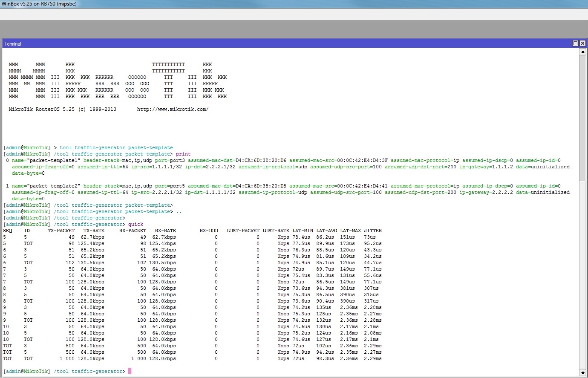
Task: Click jitter value 55.6us
Action: pos(373,275)
